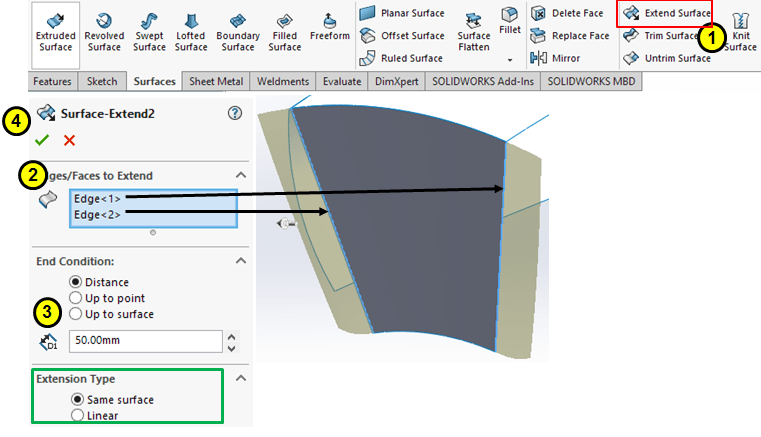The width and height of the screenshot is (761, 437).
Task: Switch to the Sheet Metal tab
Action: (217, 82)
